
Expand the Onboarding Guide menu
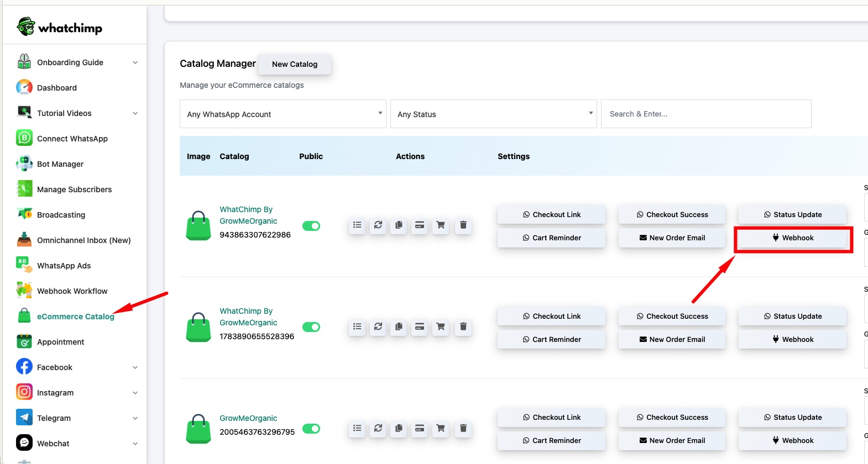(x=77, y=62)
